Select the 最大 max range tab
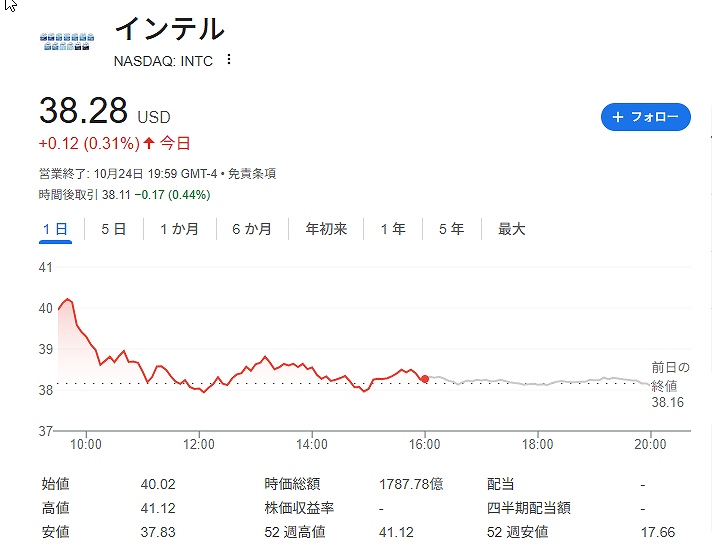Image resolution: width=712 pixels, height=560 pixels. (x=511, y=229)
